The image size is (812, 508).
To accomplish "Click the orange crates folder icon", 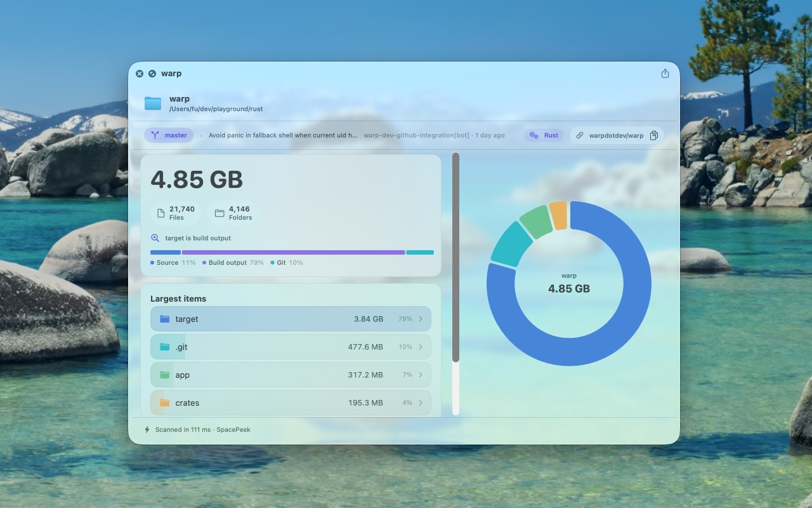I will click(165, 403).
